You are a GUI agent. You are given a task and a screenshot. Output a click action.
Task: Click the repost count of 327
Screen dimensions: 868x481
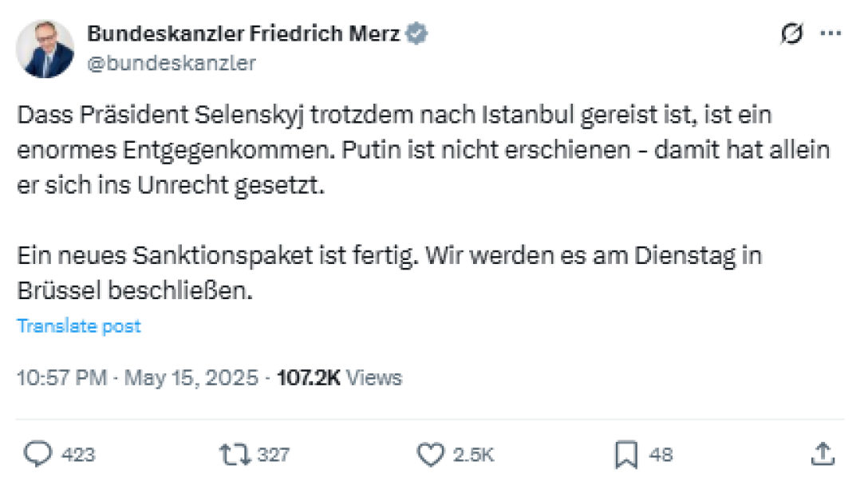click(271, 455)
